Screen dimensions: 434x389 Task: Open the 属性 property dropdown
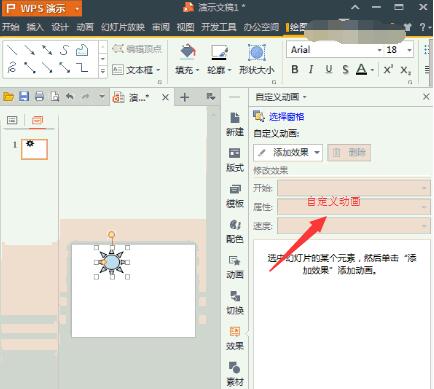click(354, 207)
